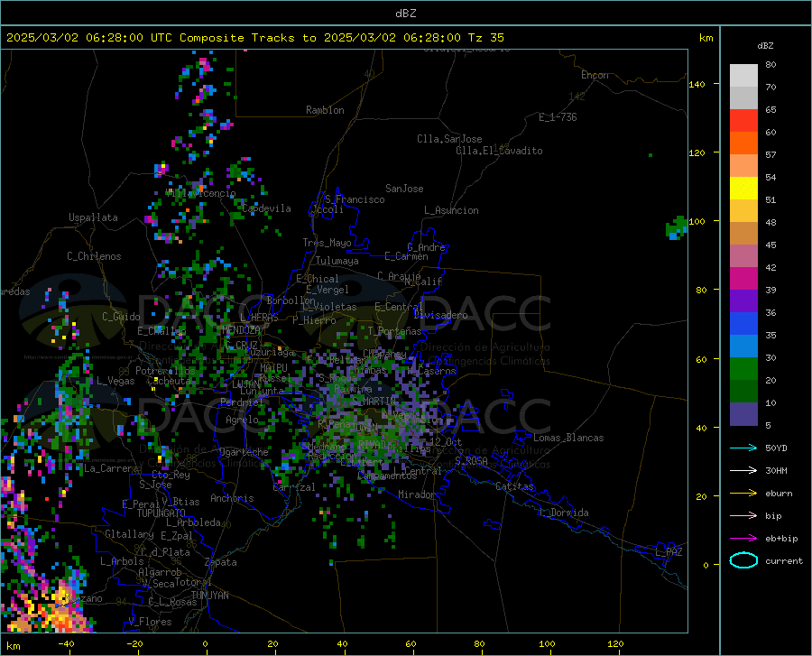Pick the slate purple 5-10 dBZ swatch
The width and height of the screenshot is (812, 656).
coord(743,414)
